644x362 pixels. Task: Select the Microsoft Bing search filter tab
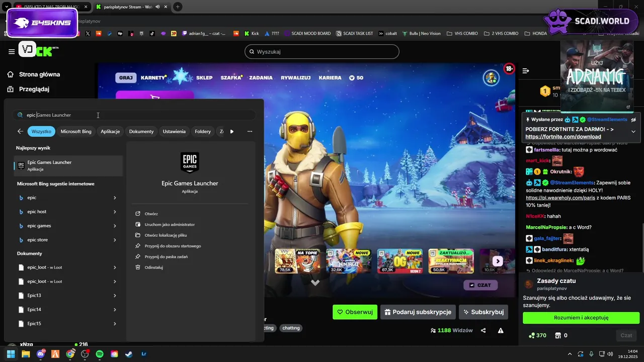click(76, 131)
